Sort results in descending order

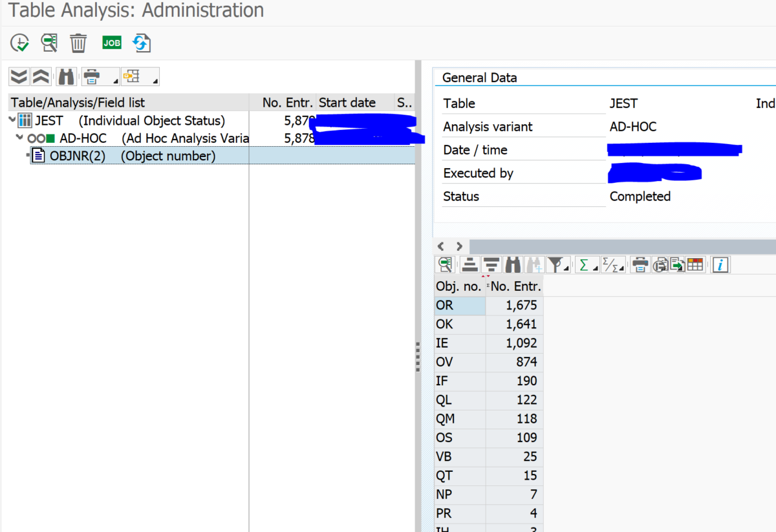click(x=490, y=264)
